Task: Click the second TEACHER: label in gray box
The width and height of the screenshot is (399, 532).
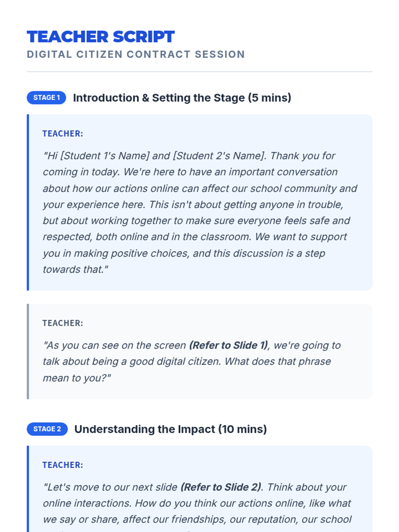Action: pyautogui.click(x=63, y=323)
